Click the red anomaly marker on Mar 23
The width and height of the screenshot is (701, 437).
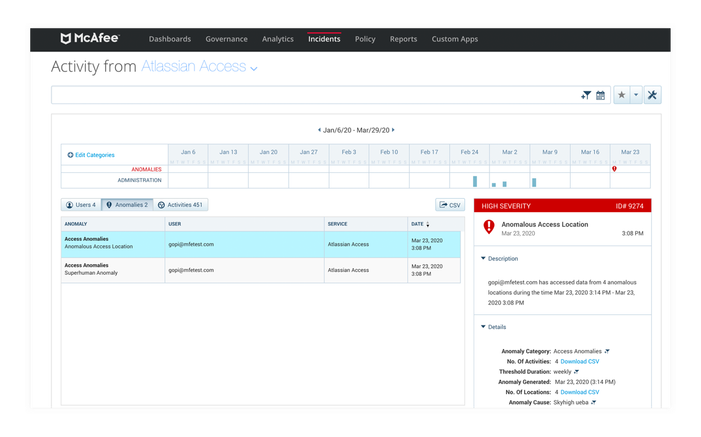coord(614,169)
